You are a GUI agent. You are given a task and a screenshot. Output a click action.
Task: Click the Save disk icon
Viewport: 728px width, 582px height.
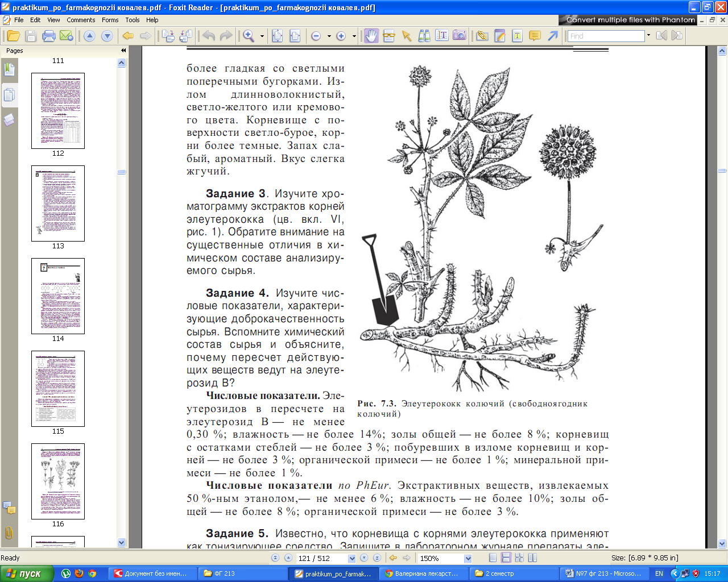[31, 36]
